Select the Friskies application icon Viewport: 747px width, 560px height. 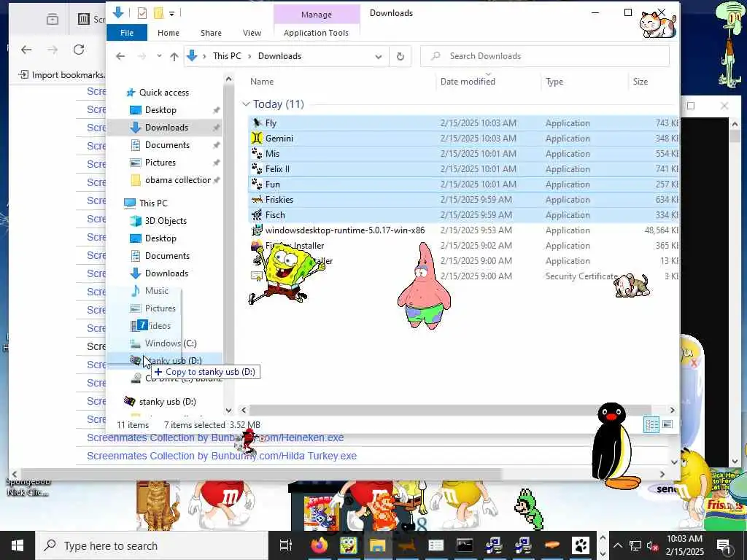(257, 200)
